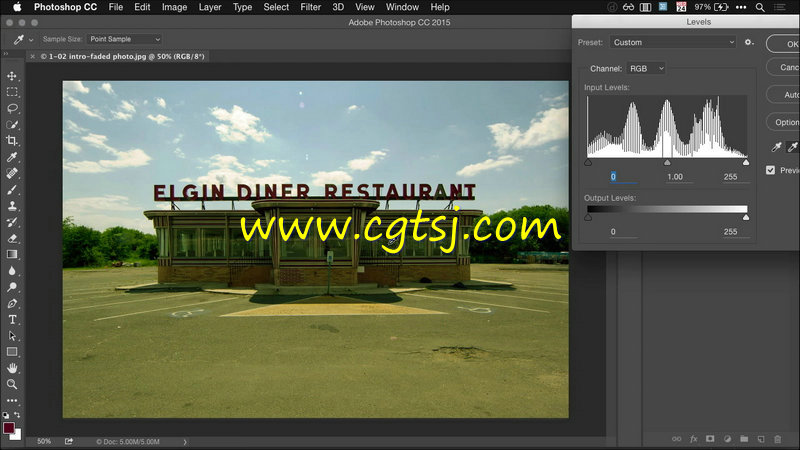800x450 pixels.
Task: Select the Healing Brush tool
Action: tap(12, 173)
